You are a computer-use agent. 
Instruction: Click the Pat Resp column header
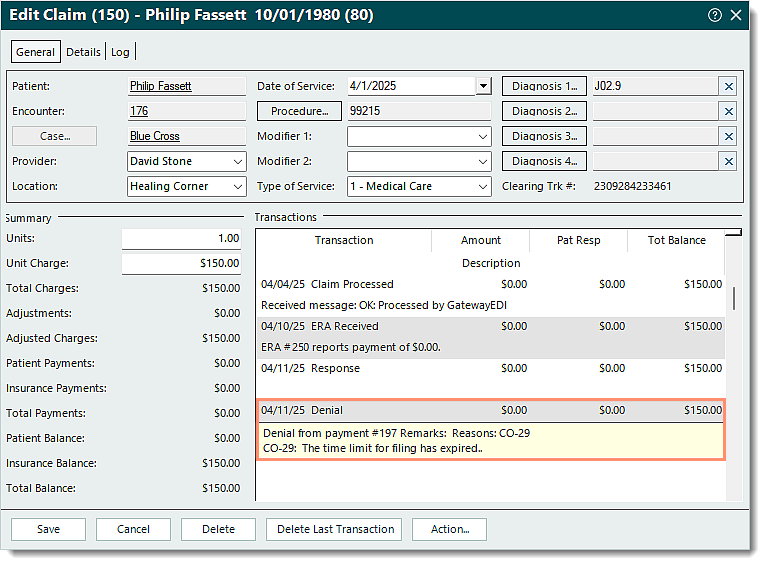click(x=579, y=241)
